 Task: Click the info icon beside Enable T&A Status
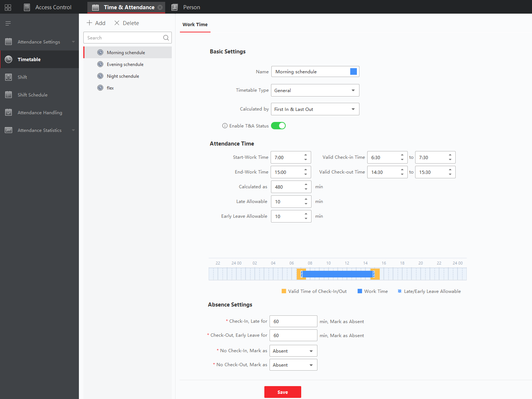[225, 126]
